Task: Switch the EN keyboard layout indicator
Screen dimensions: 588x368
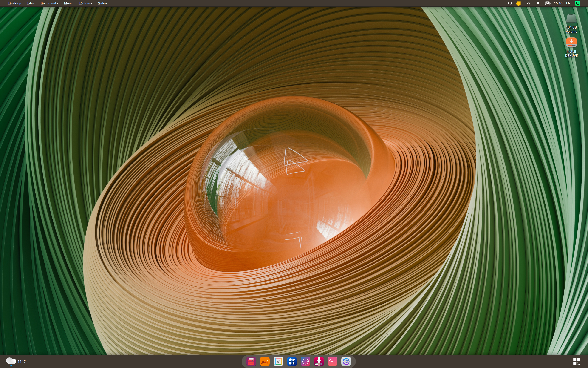Action: (568, 3)
